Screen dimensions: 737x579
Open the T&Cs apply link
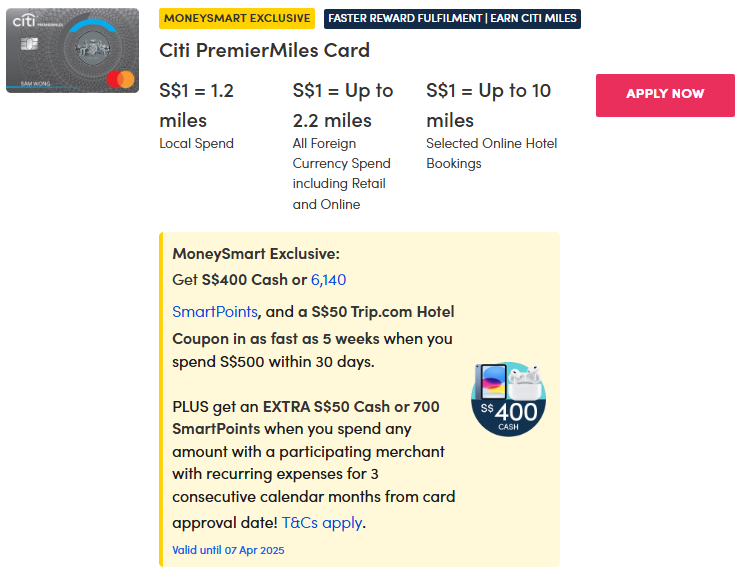pos(321,522)
